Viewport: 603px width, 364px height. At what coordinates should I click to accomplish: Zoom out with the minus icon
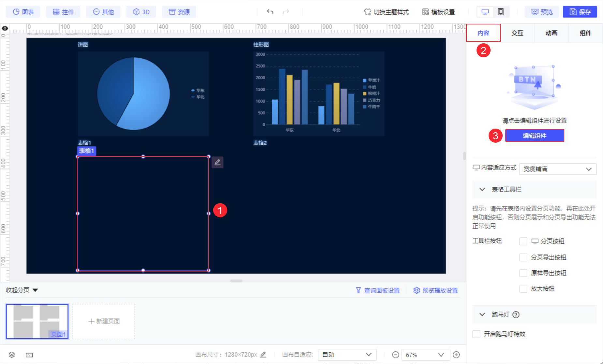[395, 355]
